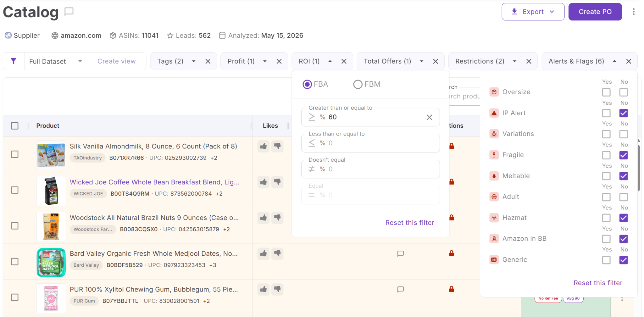
Task: Remove the Total Offers (1) filter
Action: 436,61
